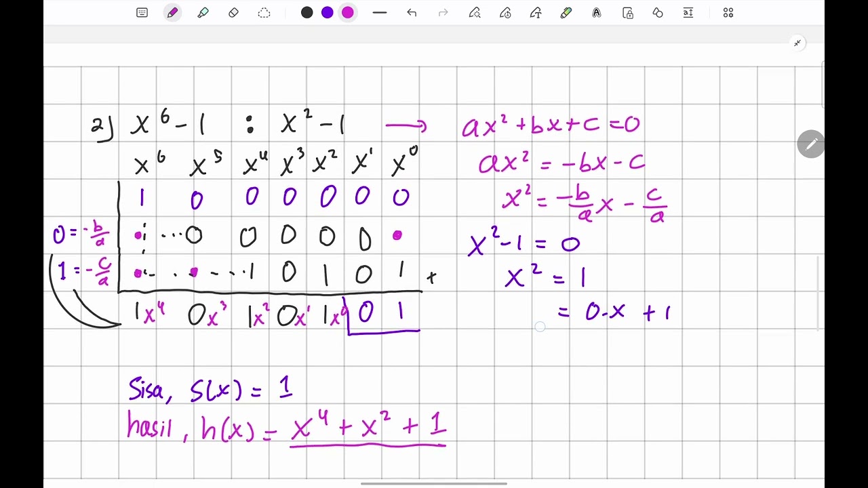Open the shapes insert tool

658,13
